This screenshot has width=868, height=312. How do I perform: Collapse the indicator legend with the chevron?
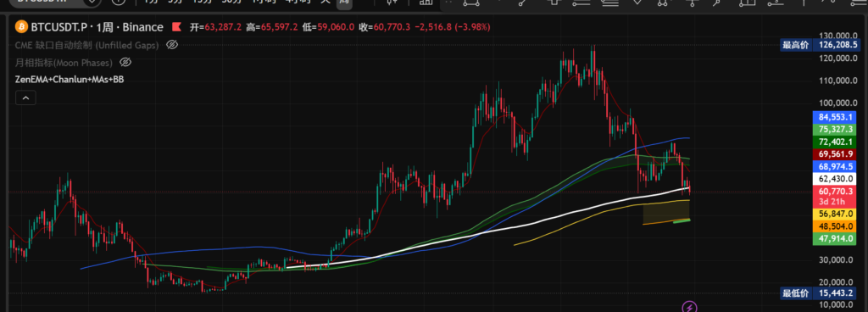(26, 98)
